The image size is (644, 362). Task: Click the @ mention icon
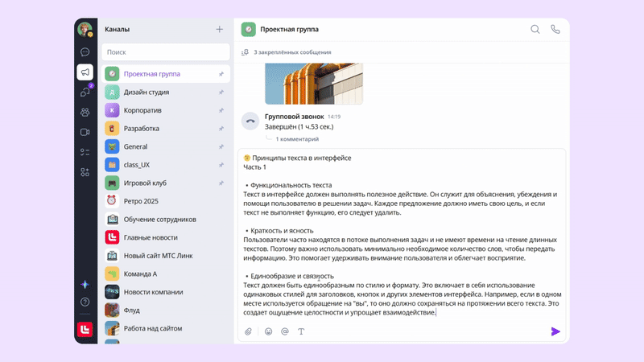click(285, 331)
